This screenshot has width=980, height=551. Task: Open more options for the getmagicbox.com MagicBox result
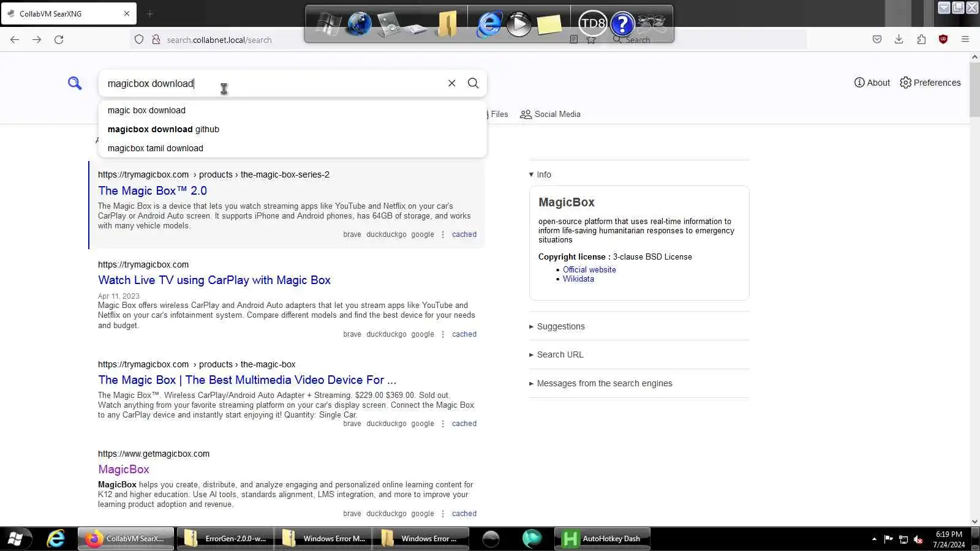tap(443, 514)
